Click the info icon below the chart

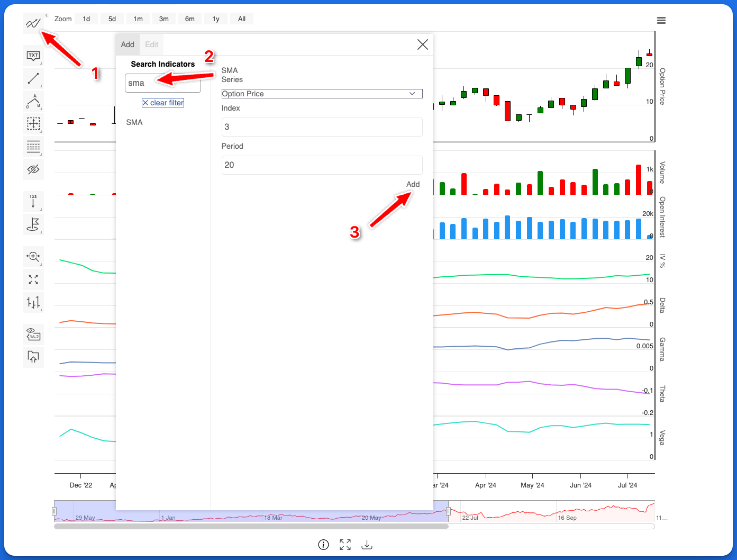point(323,545)
